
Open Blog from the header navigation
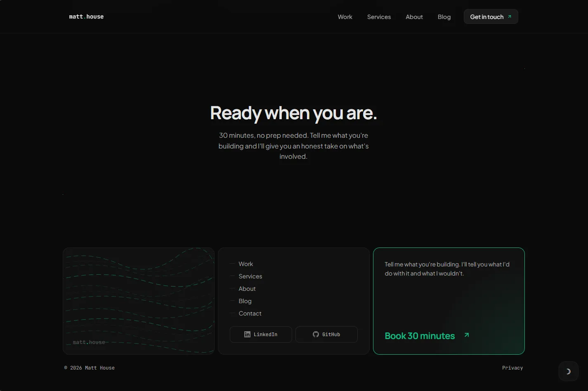click(x=444, y=17)
